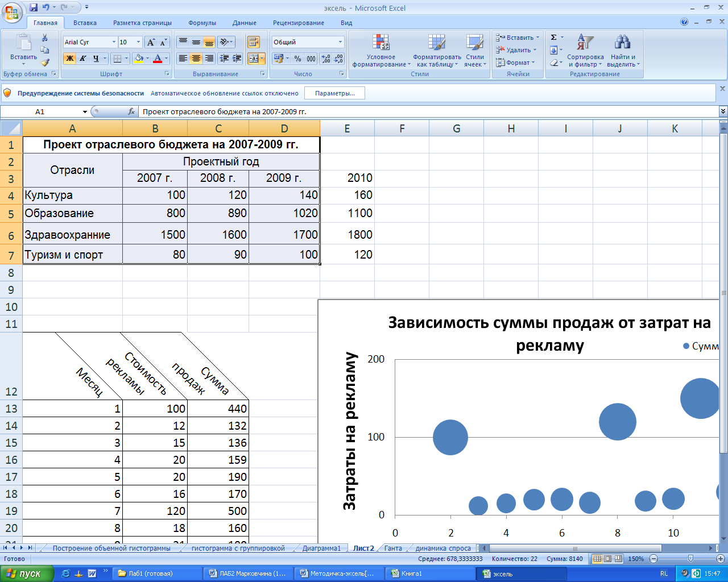Viewport: 728px width, 582px height.
Task: Expand the formula bar
Action: tap(723, 111)
